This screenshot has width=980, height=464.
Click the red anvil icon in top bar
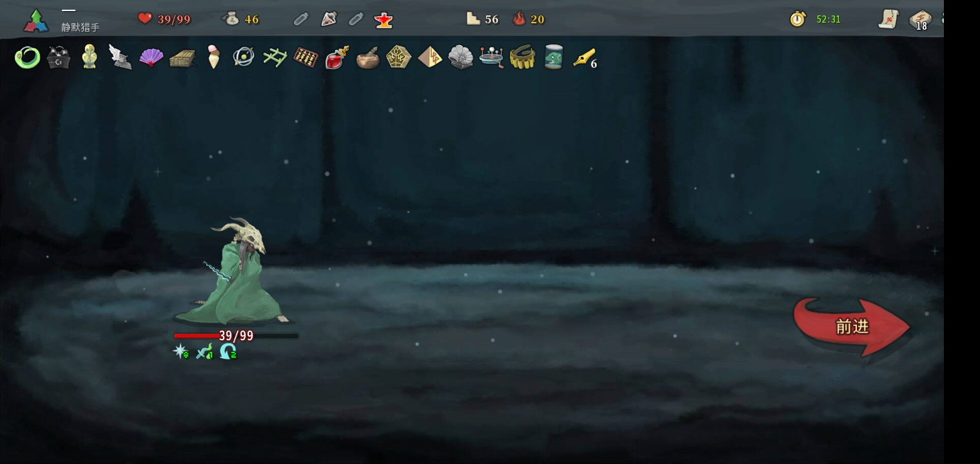pos(384,19)
